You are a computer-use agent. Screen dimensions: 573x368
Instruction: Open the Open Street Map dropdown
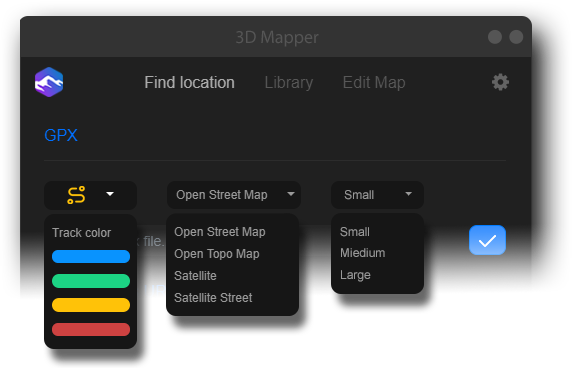pyautogui.click(x=234, y=195)
